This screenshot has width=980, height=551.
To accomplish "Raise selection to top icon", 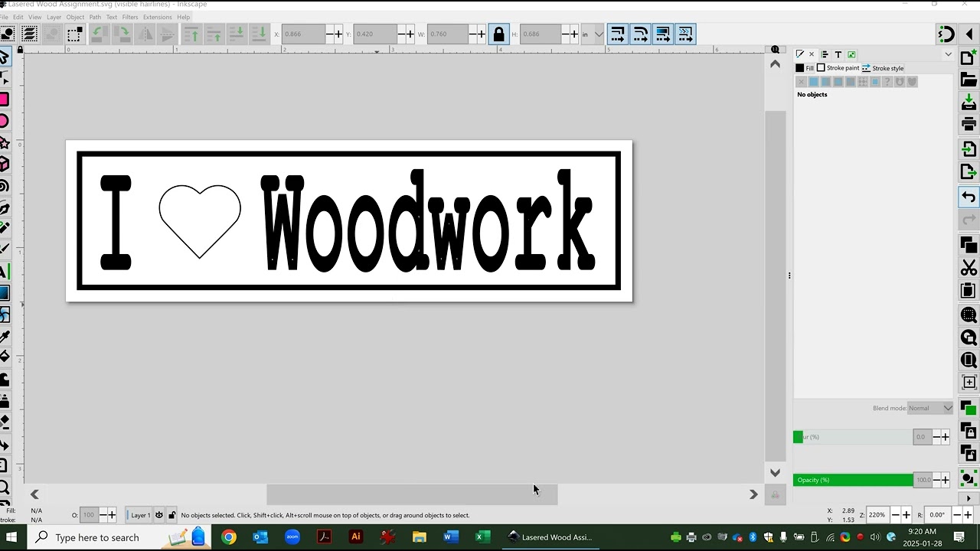I will click(x=191, y=34).
